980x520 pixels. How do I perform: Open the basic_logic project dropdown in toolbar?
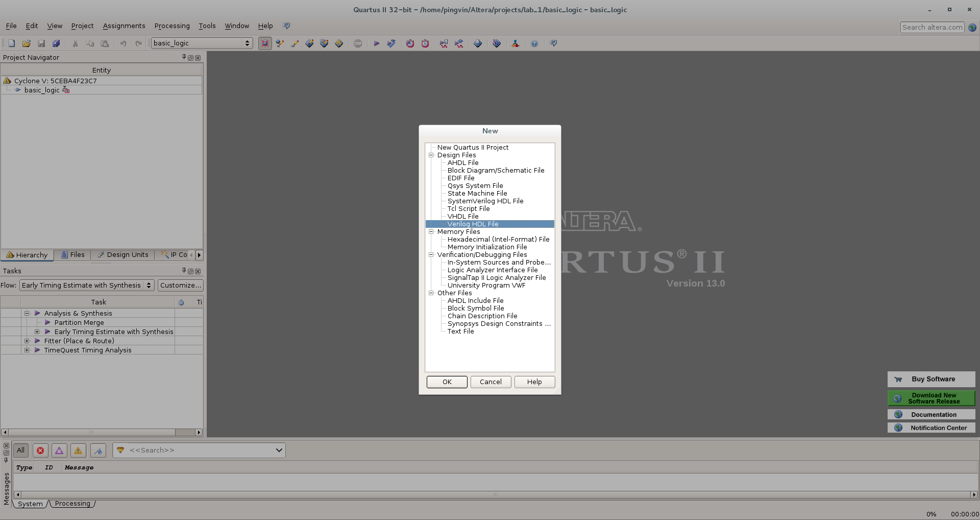202,43
